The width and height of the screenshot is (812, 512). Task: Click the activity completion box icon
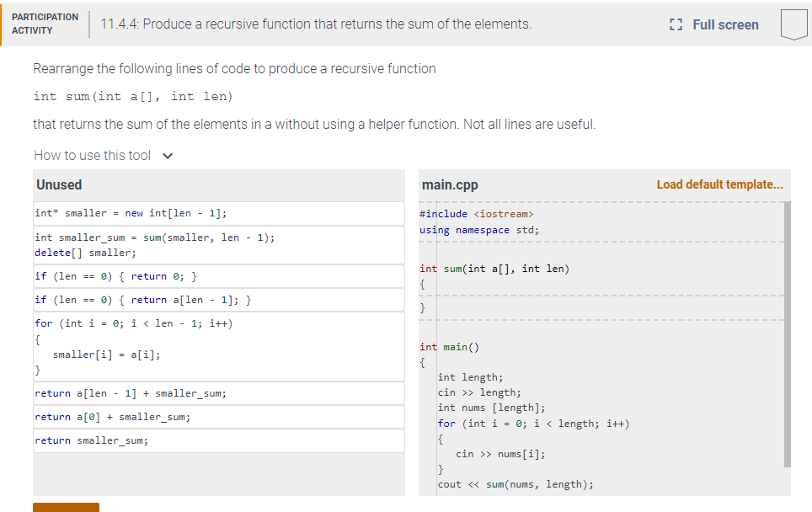tap(793, 24)
